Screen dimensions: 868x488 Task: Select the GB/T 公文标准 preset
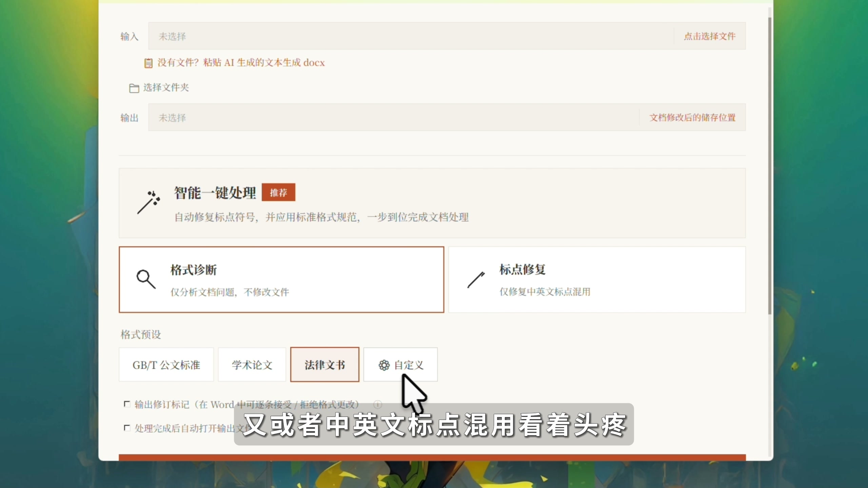tap(166, 365)
